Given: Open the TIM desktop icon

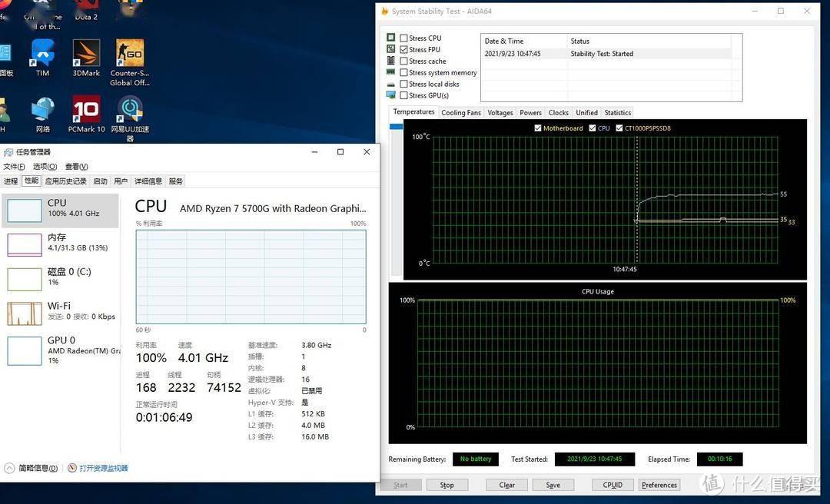Looking at the screenshot, I should [x=42, y=55].
